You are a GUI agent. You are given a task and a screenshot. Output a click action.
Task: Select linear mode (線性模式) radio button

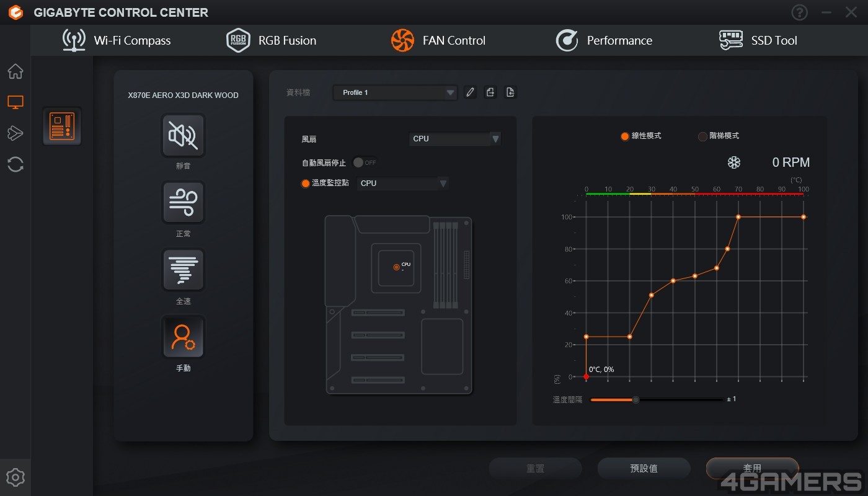click(625, 136)
